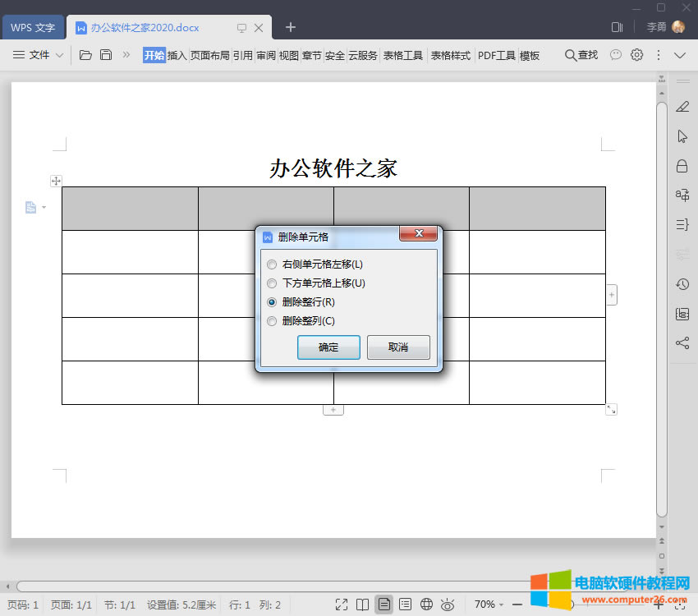Switch to the 表格工具 tab

[403, 56]
